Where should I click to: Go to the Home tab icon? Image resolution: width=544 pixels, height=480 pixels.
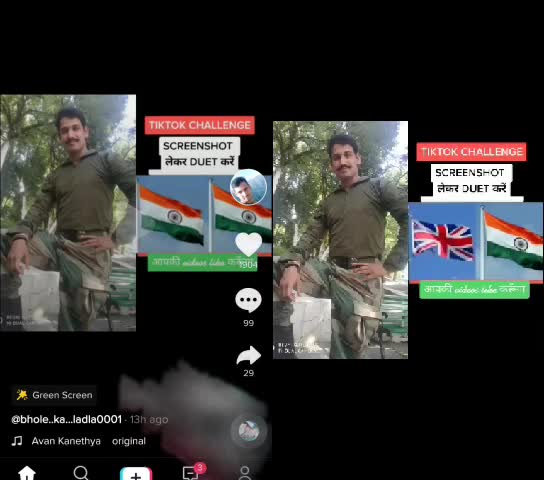click(x=27, y=473)
